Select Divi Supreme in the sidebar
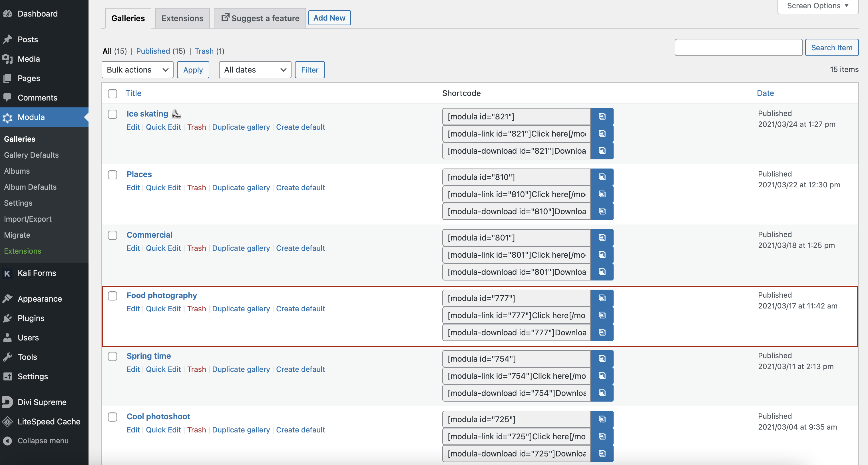This screenshot has width=868, height=465. (43, 402)
